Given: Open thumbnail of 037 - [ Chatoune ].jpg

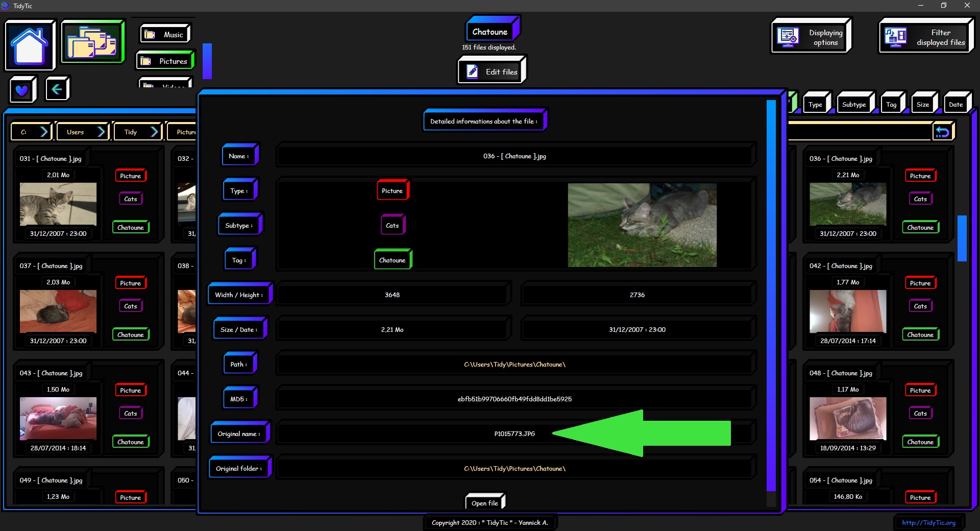Looking at the screenshot, I should click(58, 311).
